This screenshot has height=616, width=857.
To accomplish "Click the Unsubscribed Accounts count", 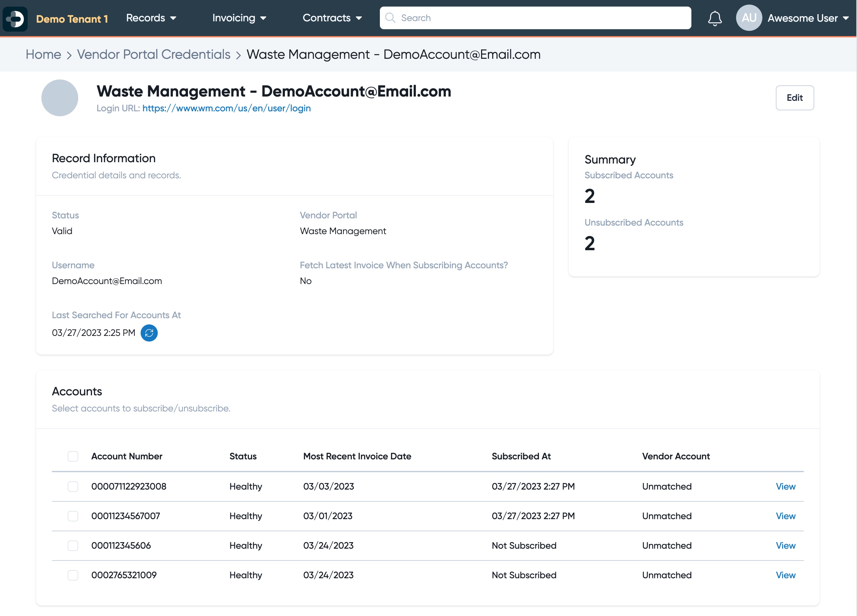I will click(590, 243).
